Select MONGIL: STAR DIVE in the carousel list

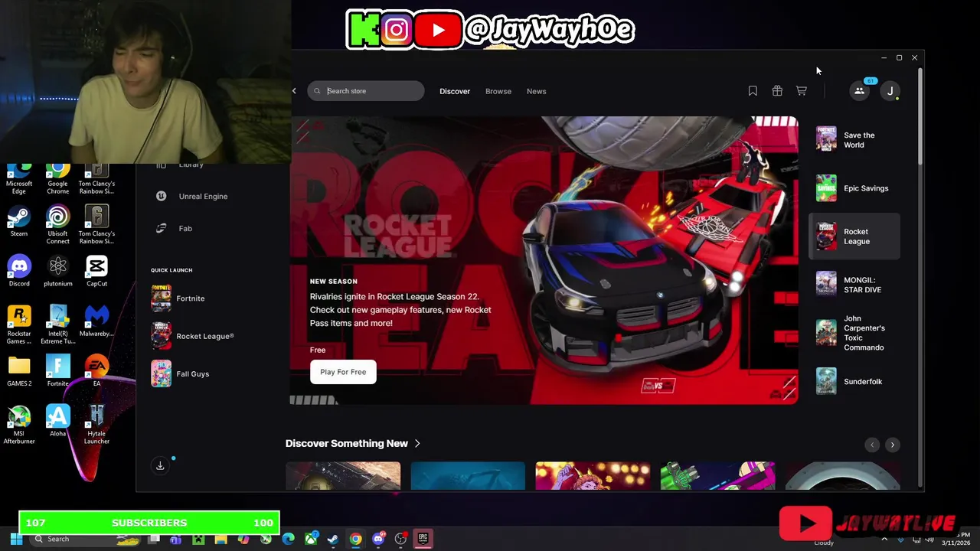[x=854, y=285]
